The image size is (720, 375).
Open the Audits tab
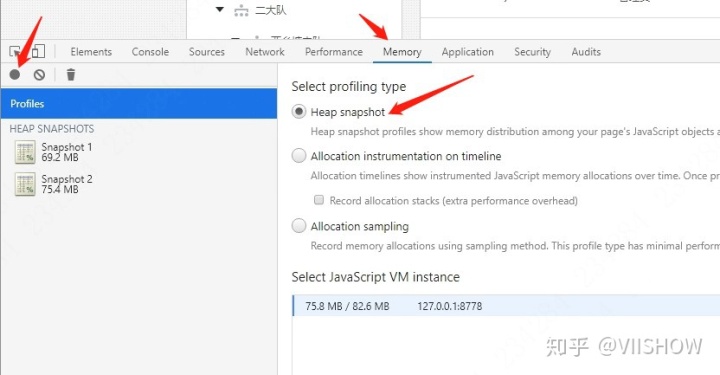point(586,52)
